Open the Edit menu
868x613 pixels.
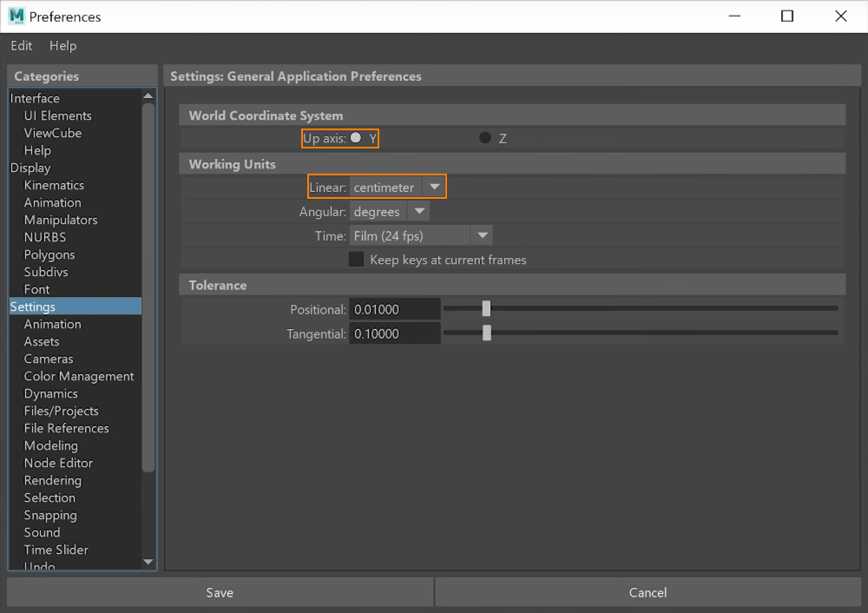point(21,46)
